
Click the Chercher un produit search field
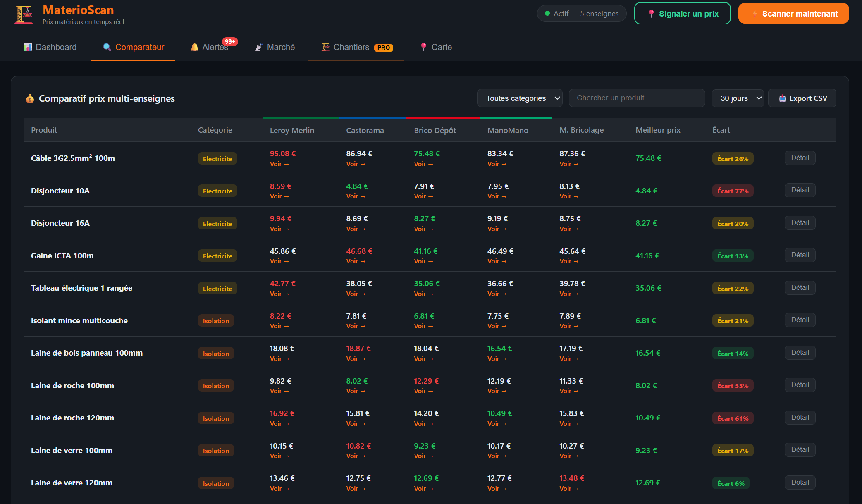637,98
